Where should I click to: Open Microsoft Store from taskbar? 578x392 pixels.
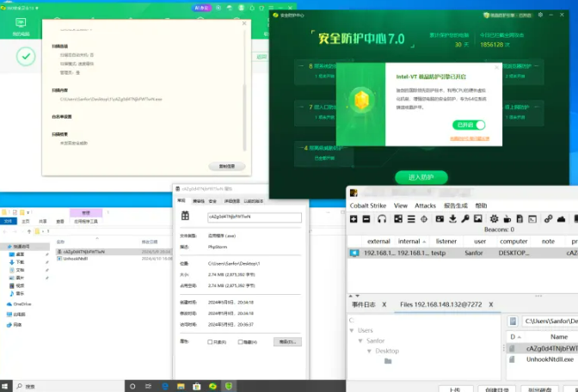pos(197,386)
